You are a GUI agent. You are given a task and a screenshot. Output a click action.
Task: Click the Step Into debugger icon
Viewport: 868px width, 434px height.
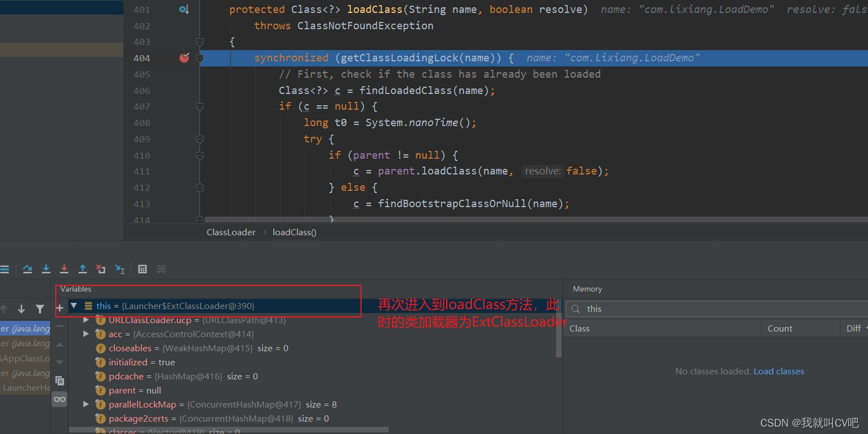[46, 269]
